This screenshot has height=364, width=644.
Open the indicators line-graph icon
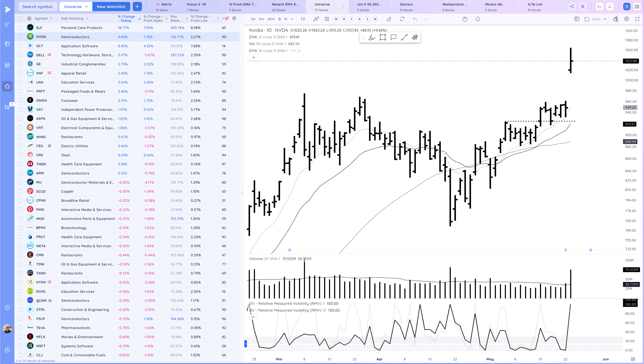(x=316, y=19)
